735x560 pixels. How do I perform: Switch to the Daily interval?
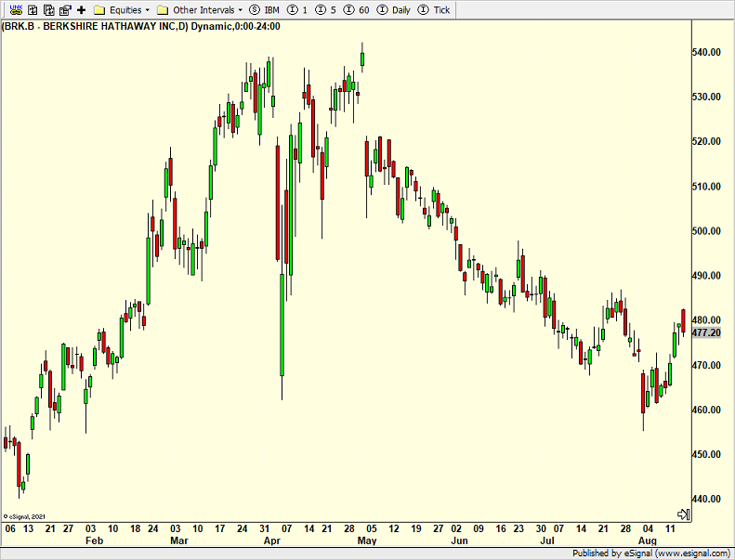coord(394,10)
